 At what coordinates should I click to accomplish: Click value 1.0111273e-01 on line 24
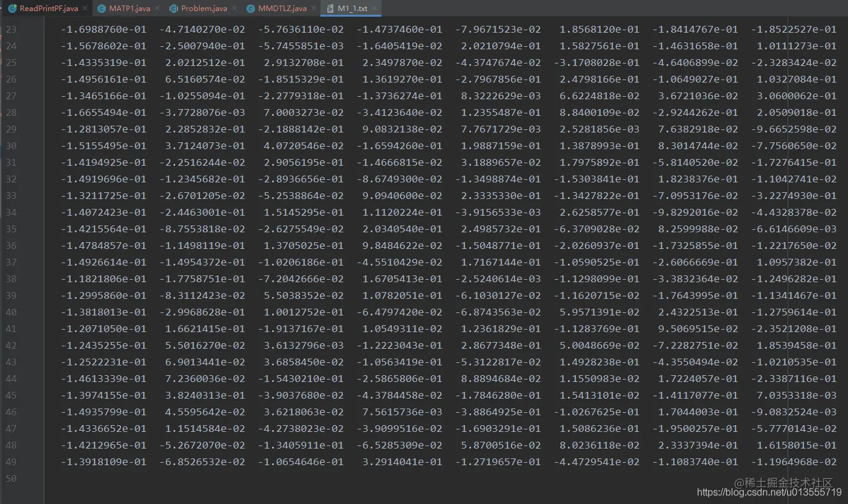pos(797,46)
